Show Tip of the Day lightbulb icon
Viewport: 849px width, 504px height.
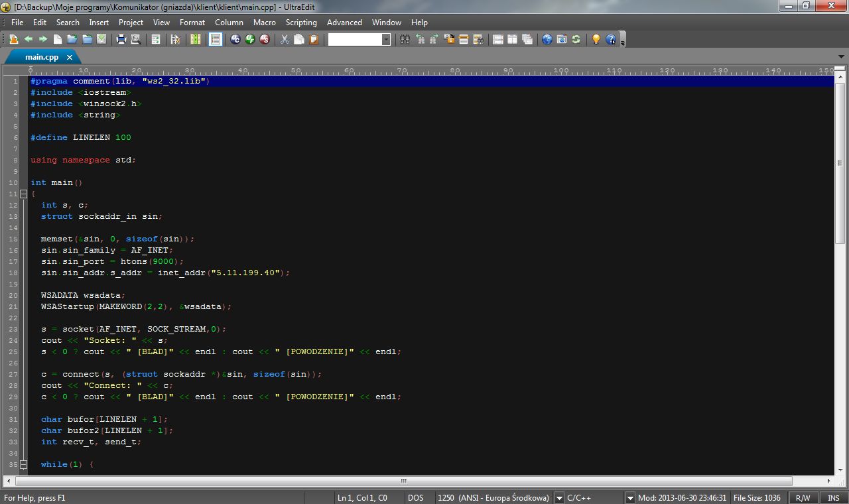tap(596, 39)
